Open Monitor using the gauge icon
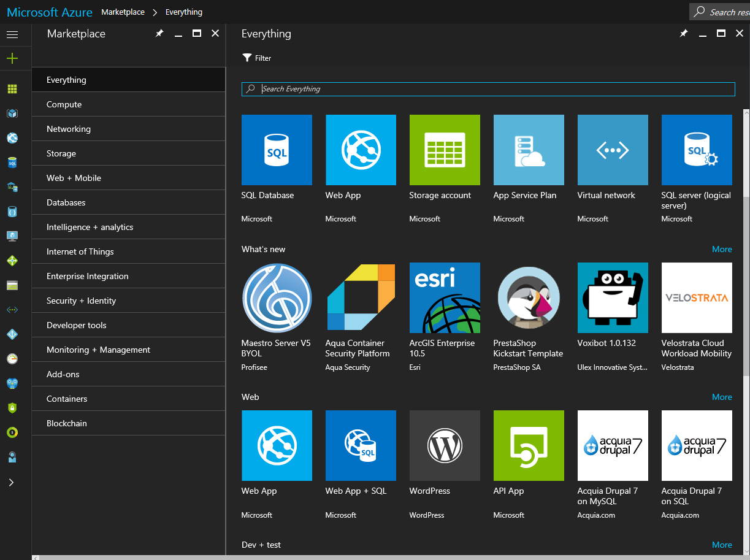Viewport: 750px width, 560px height. point(12,359)
